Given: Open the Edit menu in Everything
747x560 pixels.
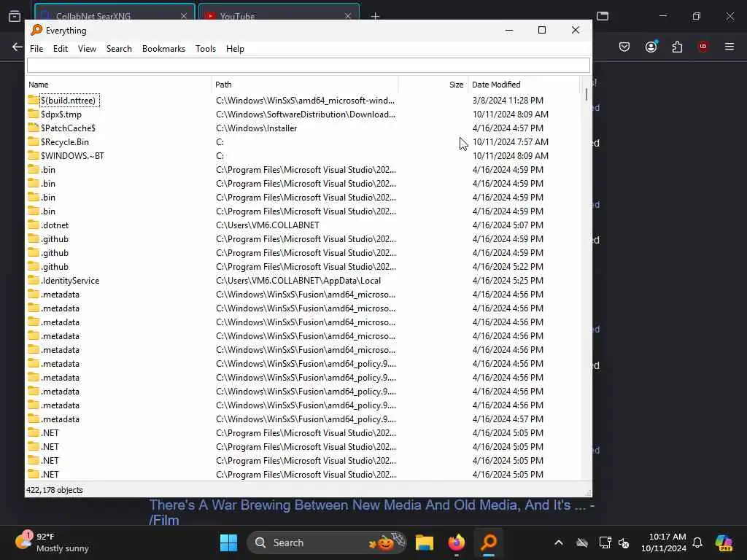Looking at the screenshot, I should pos(60,49).
